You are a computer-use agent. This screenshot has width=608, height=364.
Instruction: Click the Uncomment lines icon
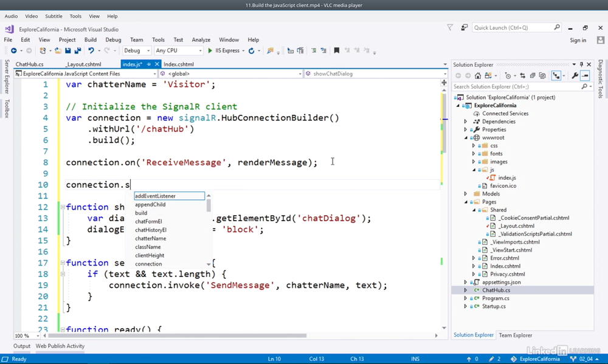323,50
